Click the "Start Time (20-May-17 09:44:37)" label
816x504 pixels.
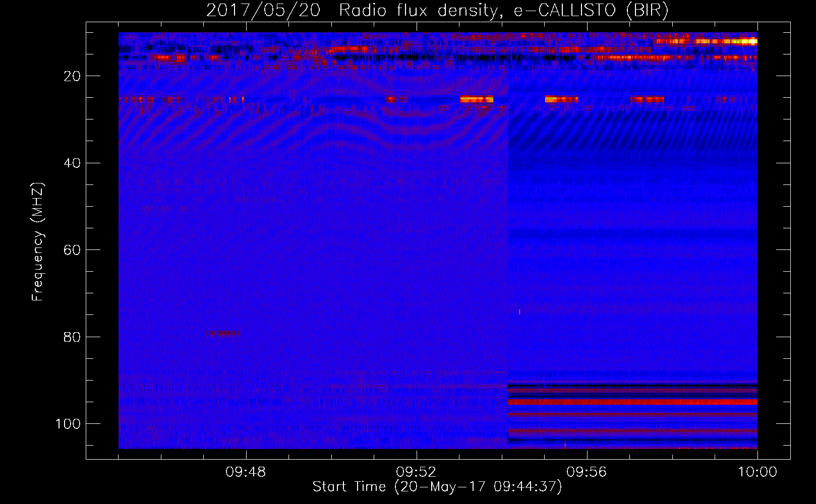point(437,487)
